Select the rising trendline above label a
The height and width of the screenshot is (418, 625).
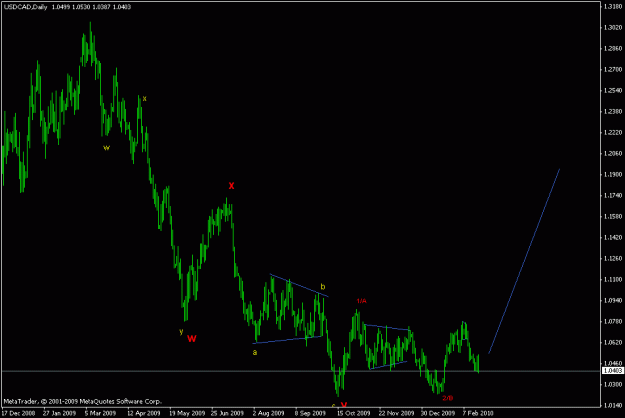(288, 340)
